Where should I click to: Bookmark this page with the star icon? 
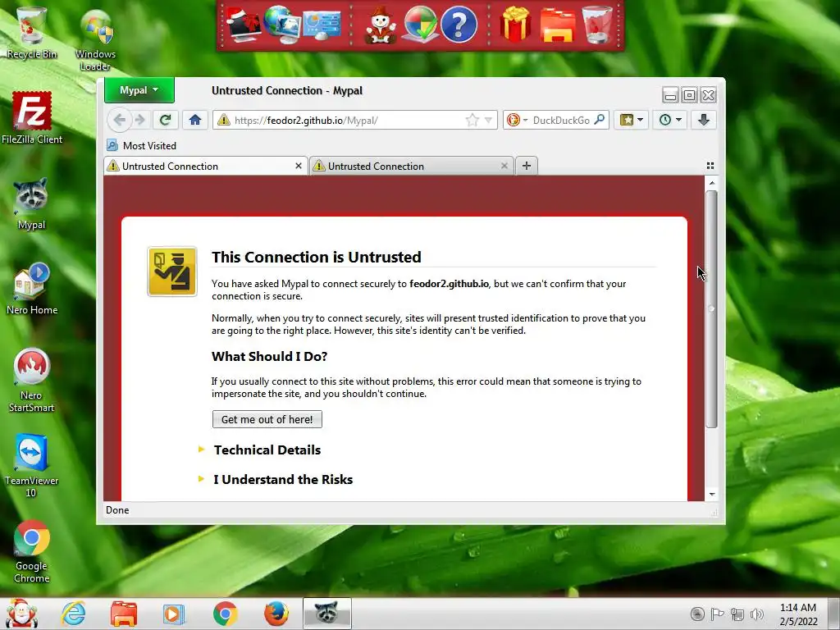pos(472,120)
